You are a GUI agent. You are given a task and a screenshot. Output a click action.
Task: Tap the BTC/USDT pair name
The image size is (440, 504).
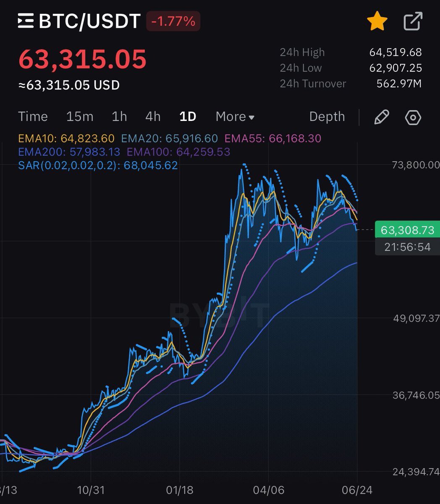tap(89, 21)
